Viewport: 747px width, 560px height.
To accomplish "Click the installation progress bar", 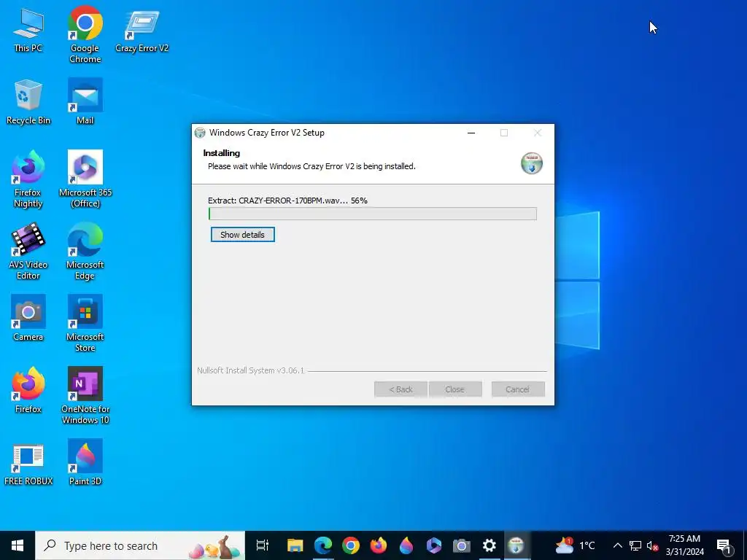I will (373, 214).
